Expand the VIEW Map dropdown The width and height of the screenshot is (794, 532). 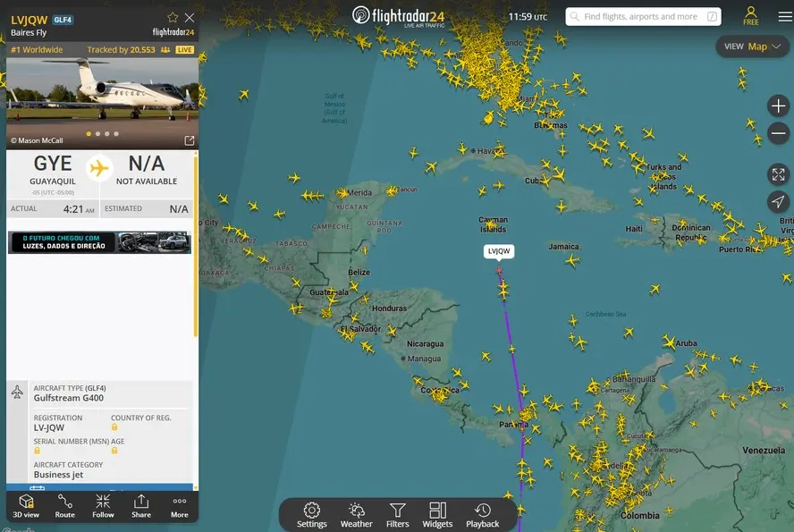click(753, 46)
